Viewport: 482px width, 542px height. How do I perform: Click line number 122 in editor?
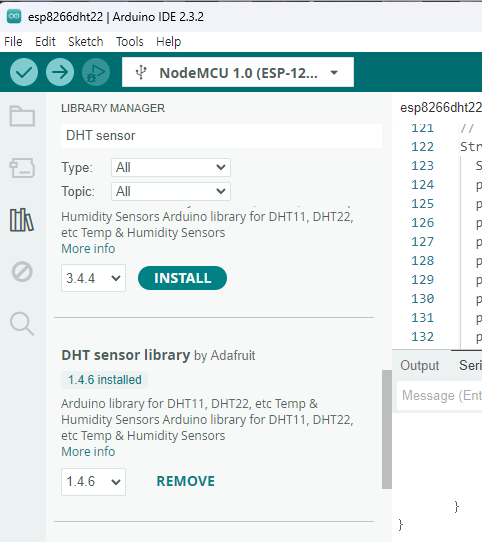[423, 147]
